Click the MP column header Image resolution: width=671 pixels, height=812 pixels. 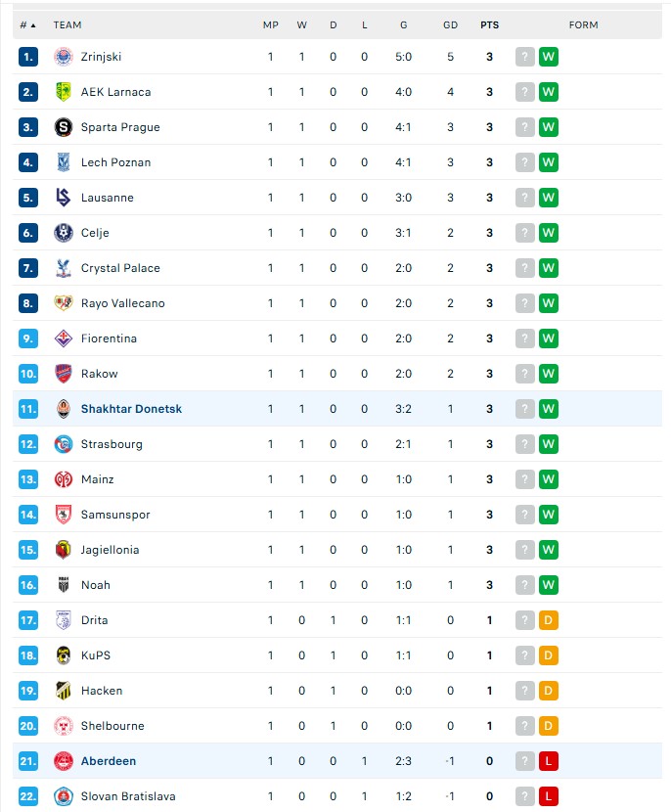tap(271, 24)
